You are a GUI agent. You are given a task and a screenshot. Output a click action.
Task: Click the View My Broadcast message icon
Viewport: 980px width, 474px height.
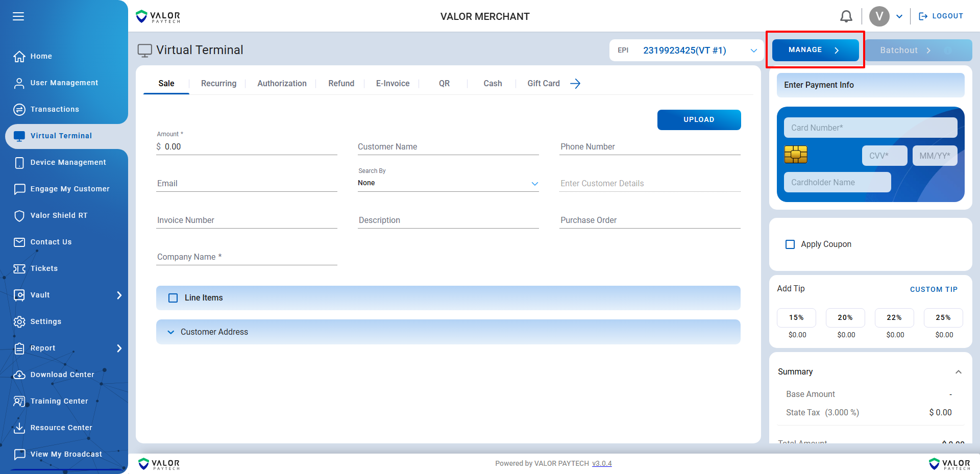point(19,454)
